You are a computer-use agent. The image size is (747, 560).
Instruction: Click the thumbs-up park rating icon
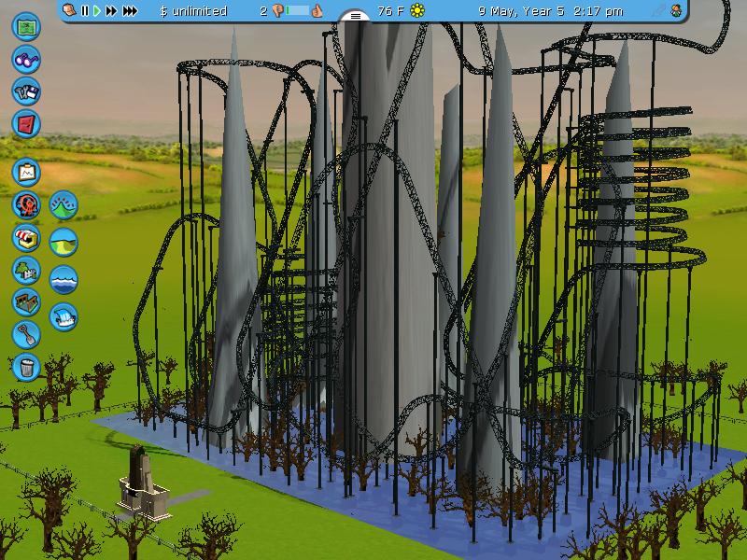(317, 10)
